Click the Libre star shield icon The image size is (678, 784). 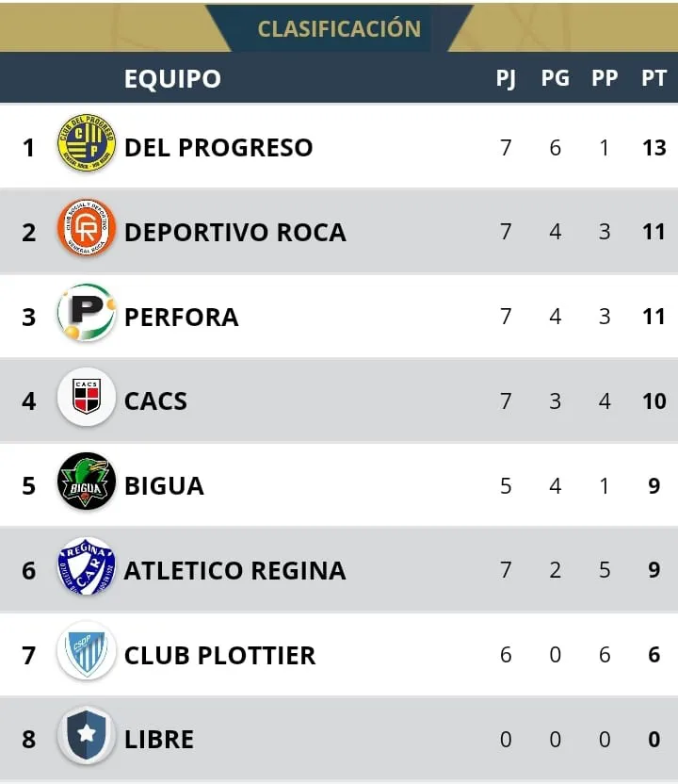87,738
